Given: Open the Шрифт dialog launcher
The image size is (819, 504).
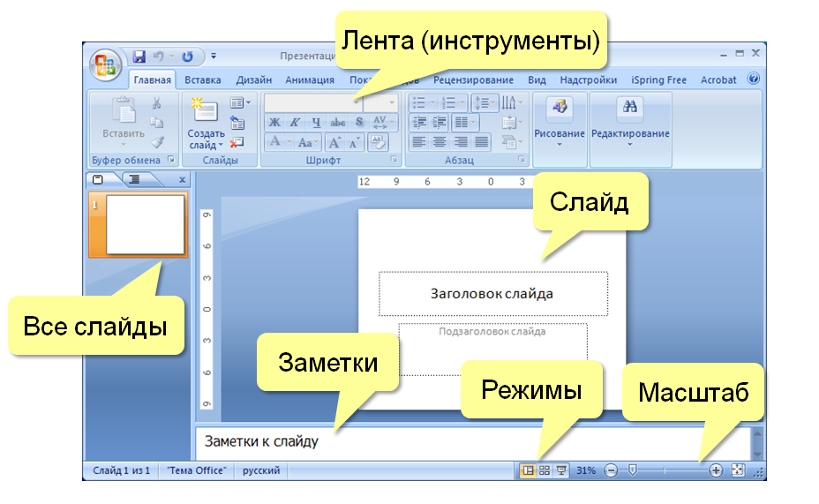Looking at the screenshot, I should point(394,159).
